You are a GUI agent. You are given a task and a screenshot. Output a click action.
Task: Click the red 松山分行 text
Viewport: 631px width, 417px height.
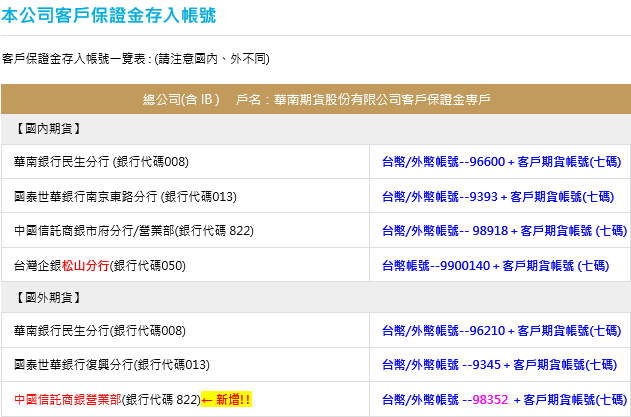[x=85, y=266]
